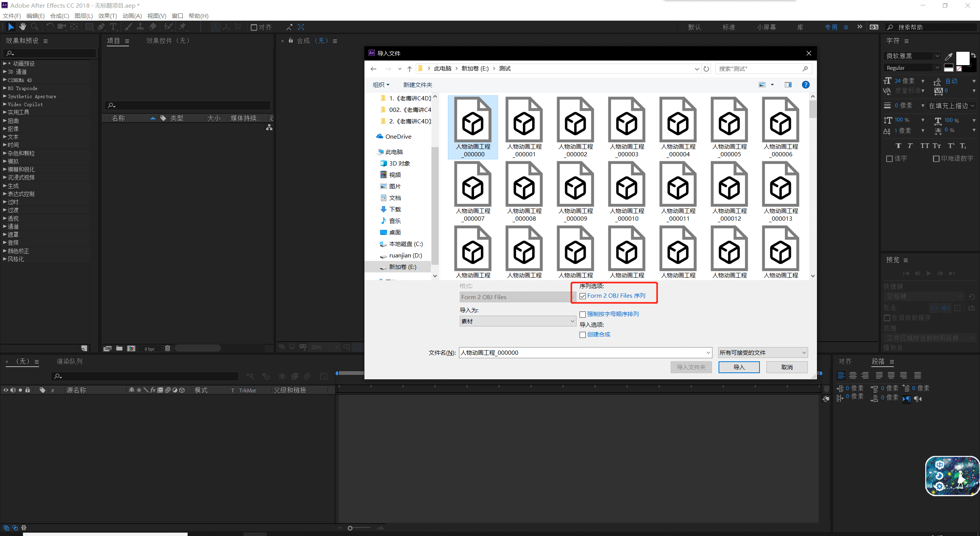Switch to the 渲染队列 tab
Screen dimensions: 980x536
69,361
